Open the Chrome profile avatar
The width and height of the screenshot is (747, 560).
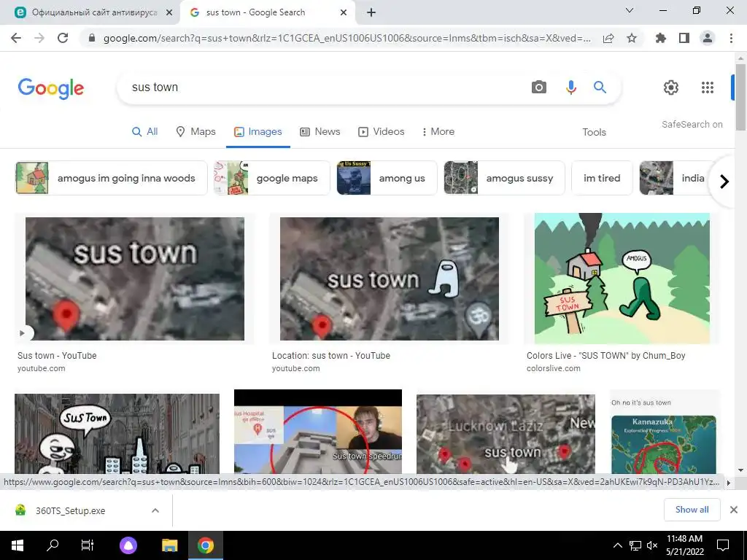[708, 38]
